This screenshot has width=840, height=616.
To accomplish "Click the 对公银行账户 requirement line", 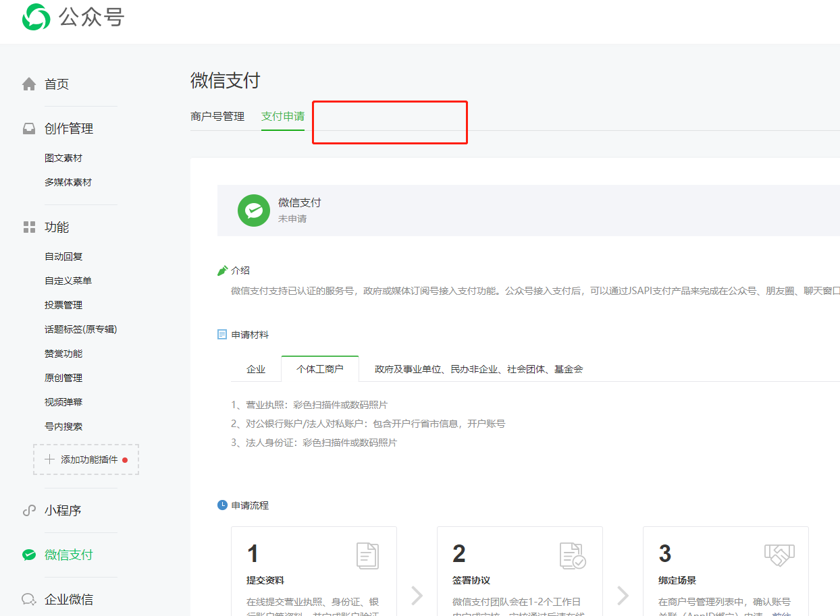I will 368,424.
